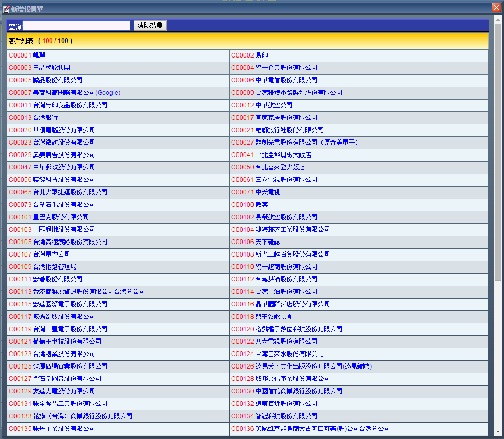Click the 新增報價單 document icon in title bar

point(6,9)
